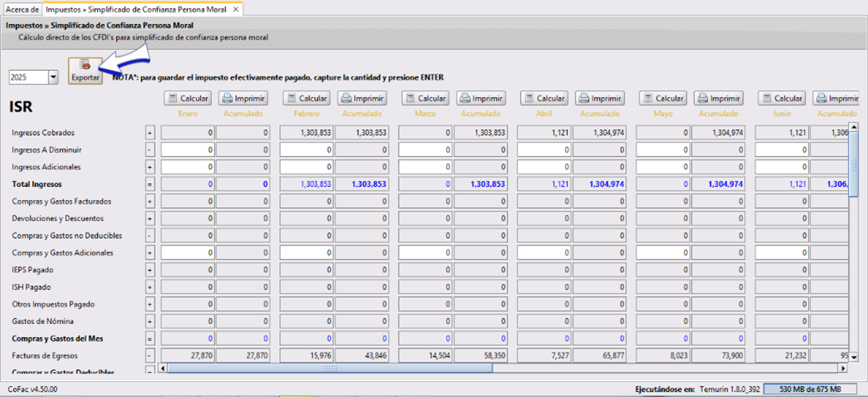Screen dimensions: 868x397
Task: Click the Imprimir button for Enero
Action: pyautogui.click(x=243, y=98)
